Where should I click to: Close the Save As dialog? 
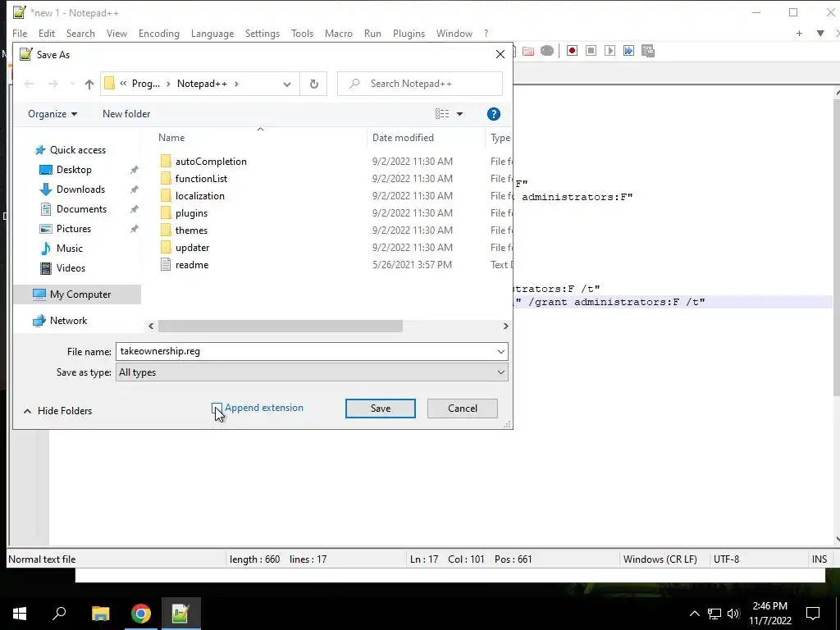(500, 54)
